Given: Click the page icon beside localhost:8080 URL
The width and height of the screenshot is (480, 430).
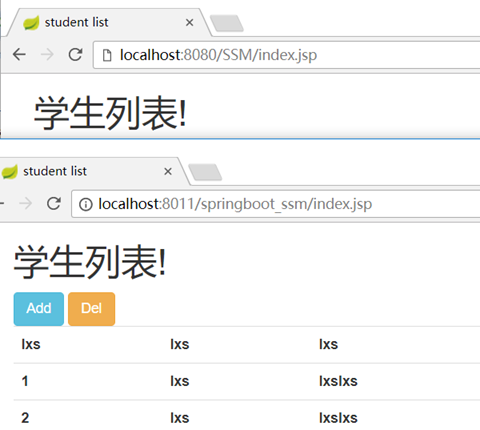Looking at the screenshot, I should pyautogui.click(x=107, y=55).
